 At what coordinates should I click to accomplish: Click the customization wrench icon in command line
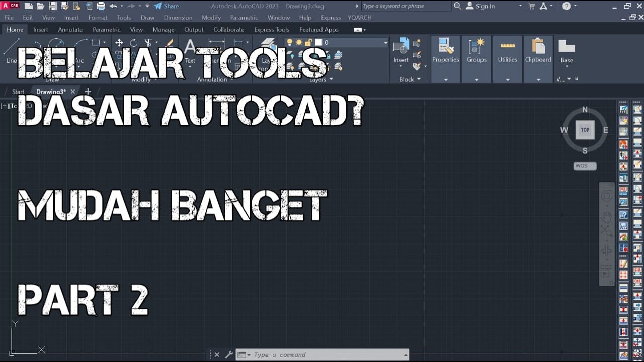coord(229,354)
